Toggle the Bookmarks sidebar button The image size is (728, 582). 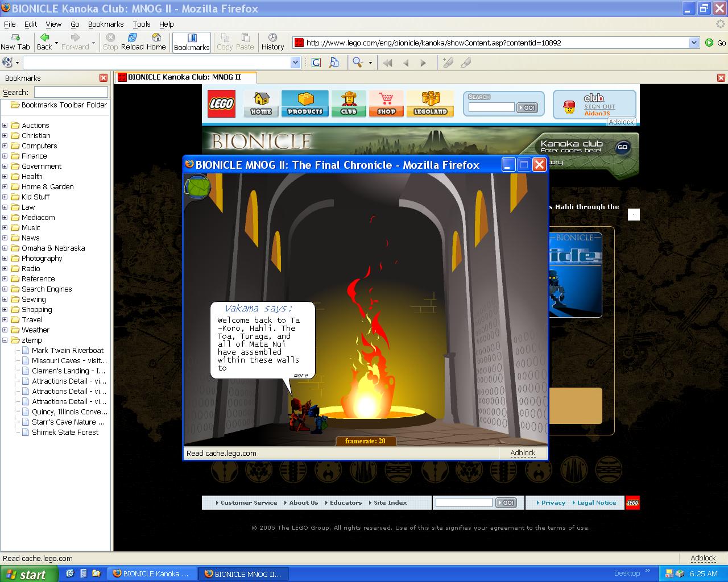click(192, 42)
